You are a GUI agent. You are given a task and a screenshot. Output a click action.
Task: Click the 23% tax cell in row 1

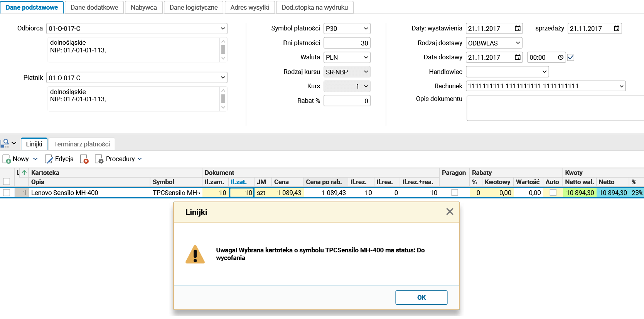637,193
